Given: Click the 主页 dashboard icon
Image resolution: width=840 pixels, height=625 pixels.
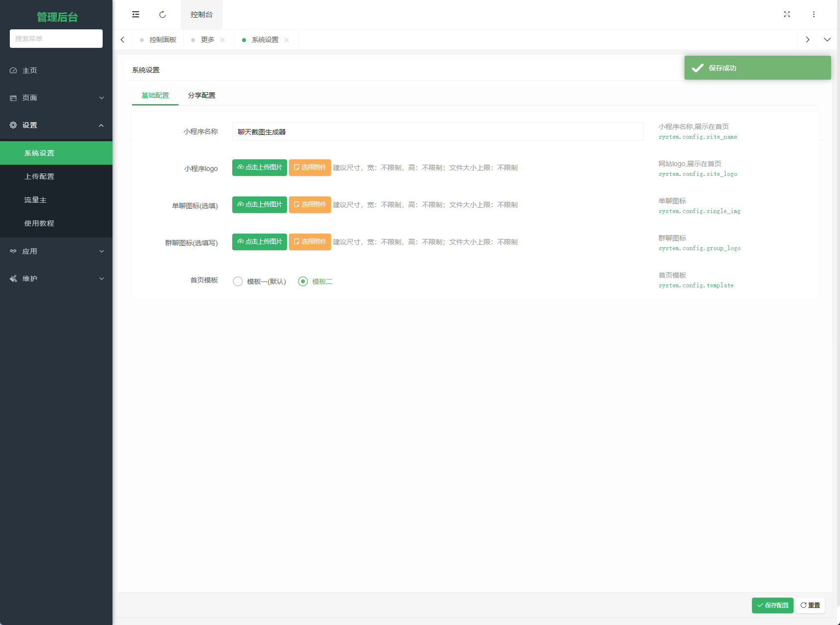Looking at the screenshot, I should pos(13,70).
